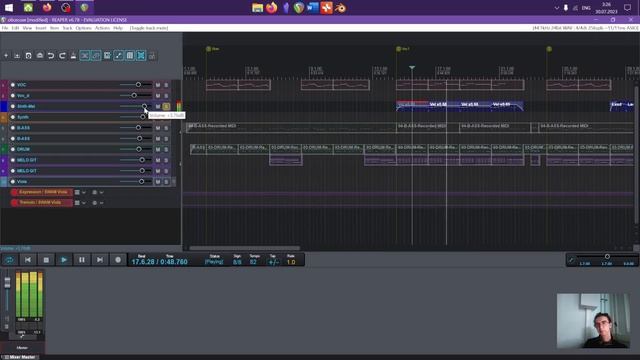The width and height of the screenshot is (640, 360).
Task: Click the Expression envelope label button
Action: tap(42, 192)
